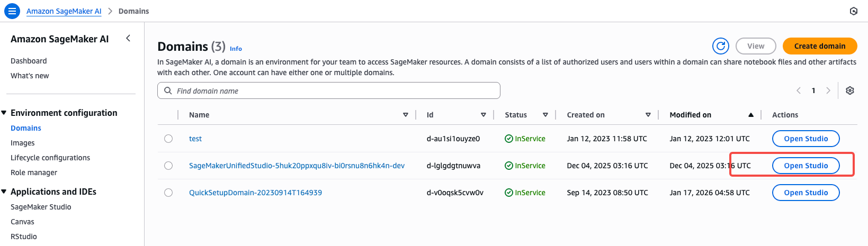Click Create domain button
Image resolution: width=868 pixels, height=246 pixels.
(x=820, y=46)
